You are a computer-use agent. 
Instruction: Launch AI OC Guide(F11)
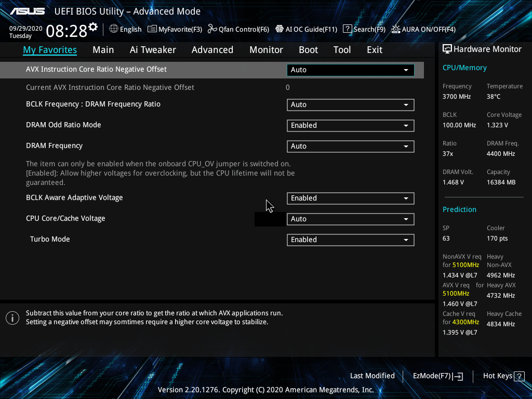pyautogui.click(x=306, y=29)
